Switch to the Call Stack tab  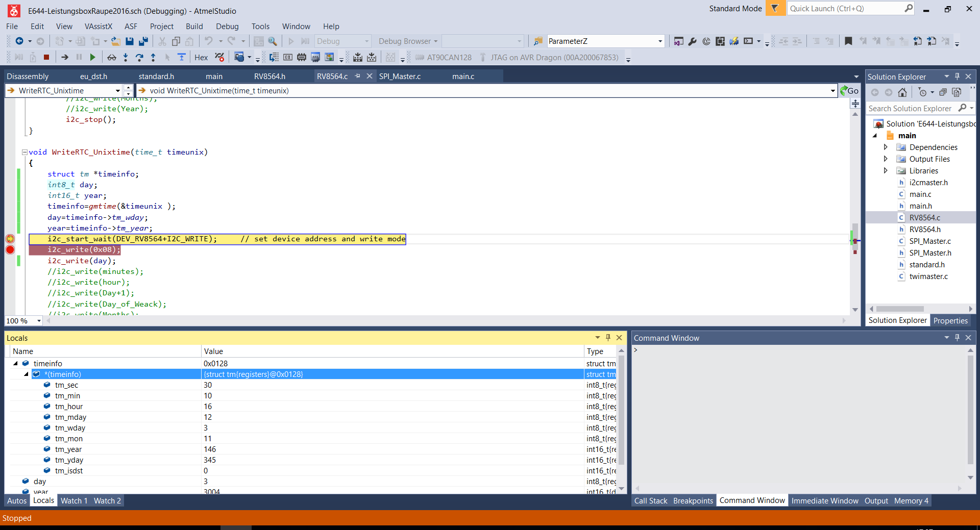(x=651, y=501)
